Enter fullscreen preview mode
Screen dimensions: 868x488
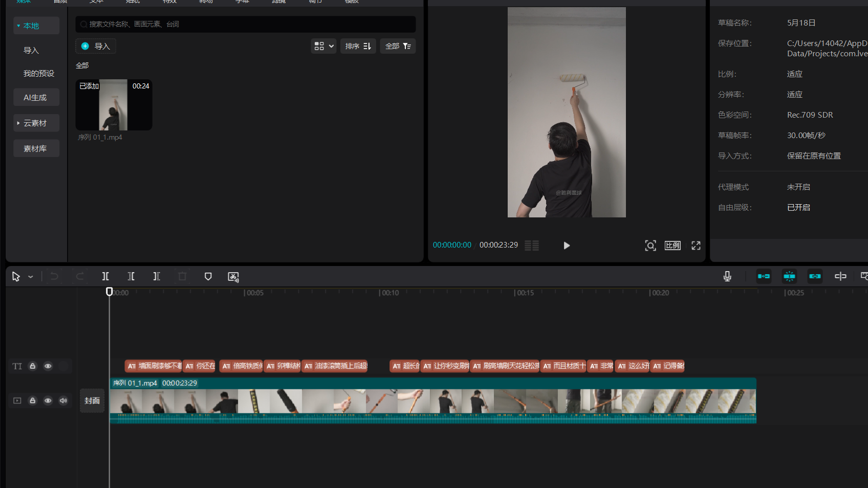click(696, 246)
